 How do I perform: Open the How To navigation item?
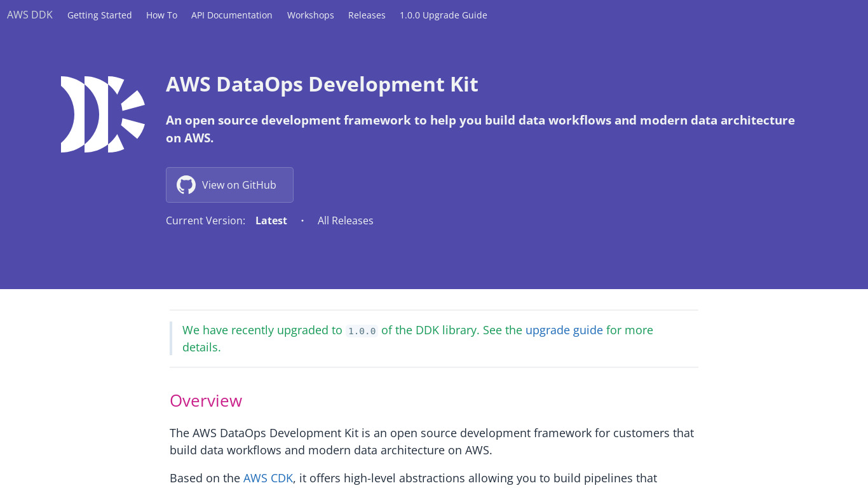(x=161, y=15)
